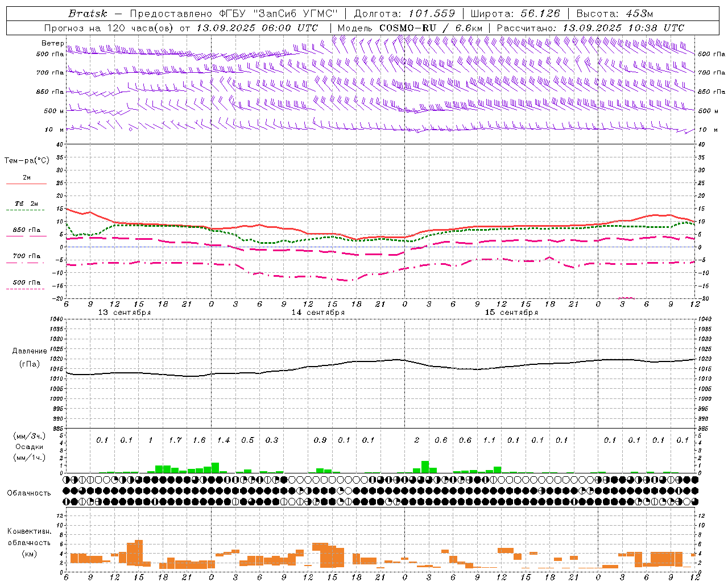Click the Давление panel label
The width and height of the screenshot is (728, 582).
click(30, 351)
